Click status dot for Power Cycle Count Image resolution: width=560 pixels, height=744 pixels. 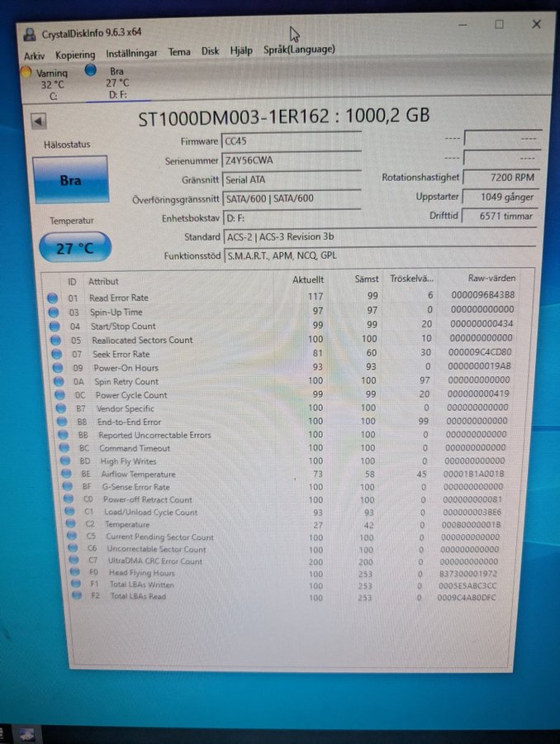(59, 395)
